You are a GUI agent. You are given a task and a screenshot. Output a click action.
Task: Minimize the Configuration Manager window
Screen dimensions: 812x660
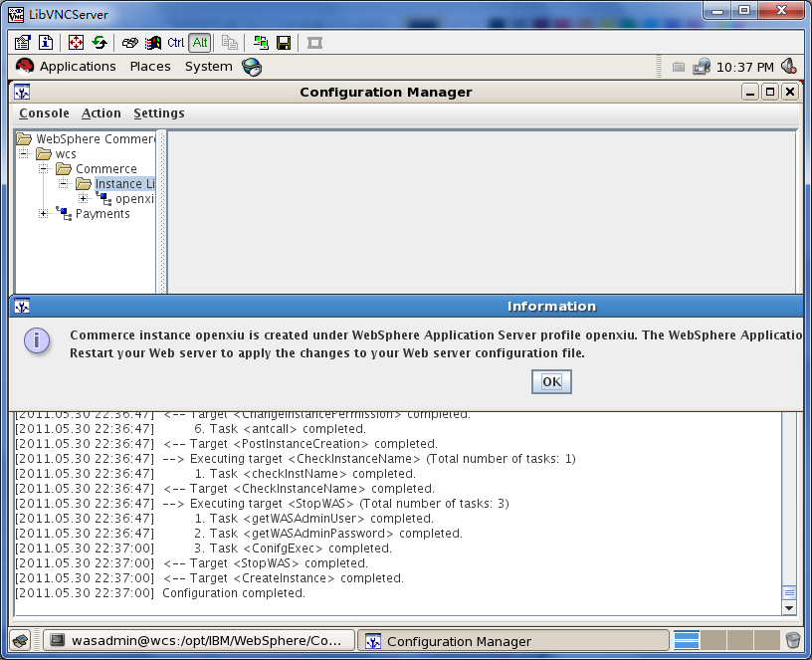(x=750, y=93)
